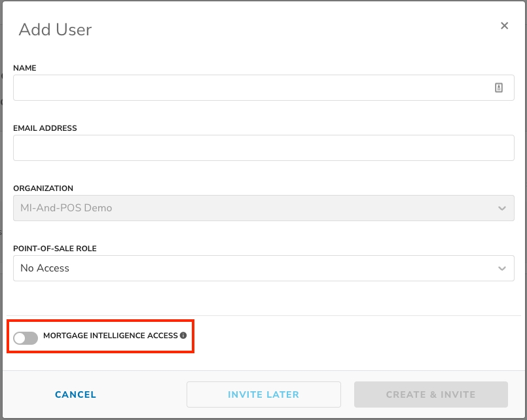The height and width of the screenshot is (420, 527).
Task: Focus the Email Address input field
Action: point(263,148)
